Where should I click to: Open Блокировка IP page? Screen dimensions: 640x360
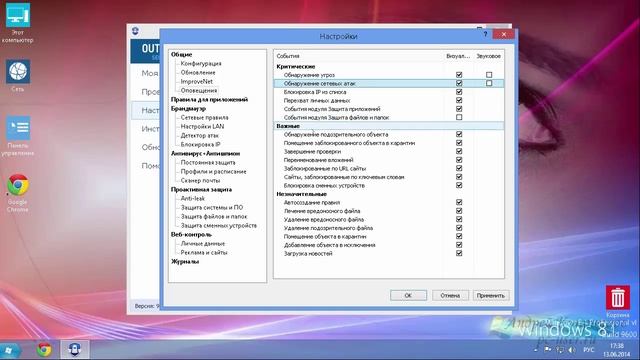(x=200, y=144)
